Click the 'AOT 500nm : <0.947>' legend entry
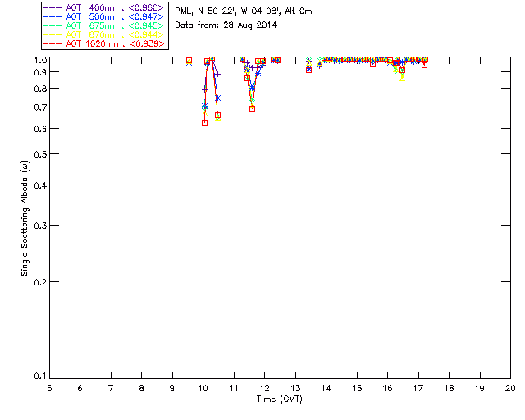The width and height of the screenshot is (525, 420). coord(103,16)
